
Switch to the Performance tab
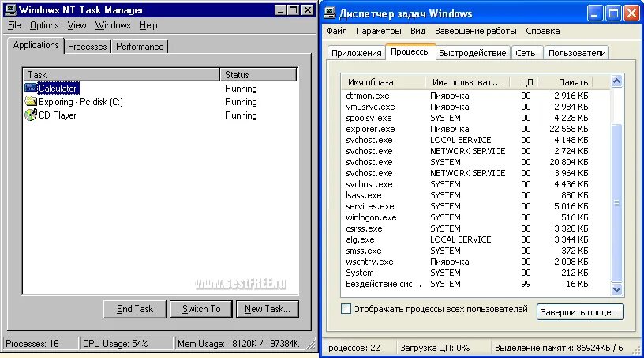click(x=140, y=47)
